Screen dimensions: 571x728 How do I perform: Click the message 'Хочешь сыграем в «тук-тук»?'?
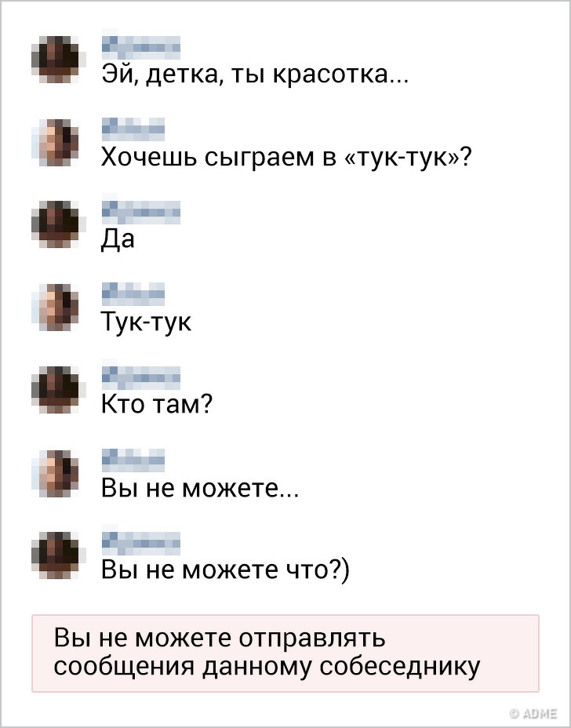pyautogui.click(x=286, y=158)
